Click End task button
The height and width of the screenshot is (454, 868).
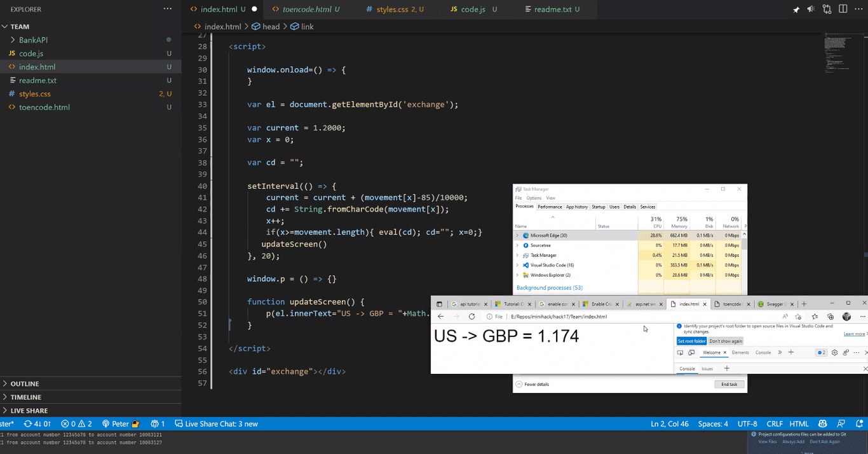point(729,385)
